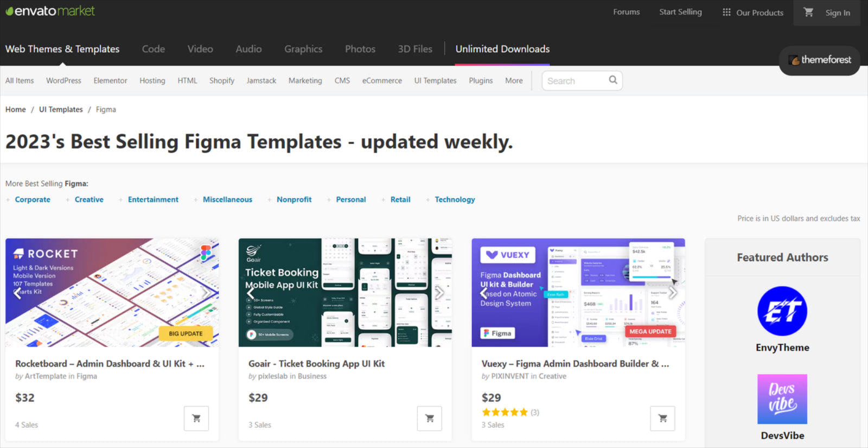Add Rocketboard to cart
868x448 pixels.
tap(196, 418)
